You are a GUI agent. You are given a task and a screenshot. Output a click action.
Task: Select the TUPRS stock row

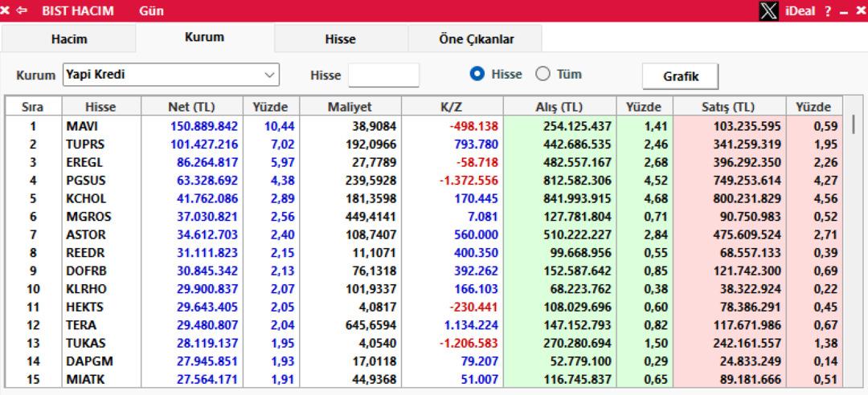click(x=424, y=145)
